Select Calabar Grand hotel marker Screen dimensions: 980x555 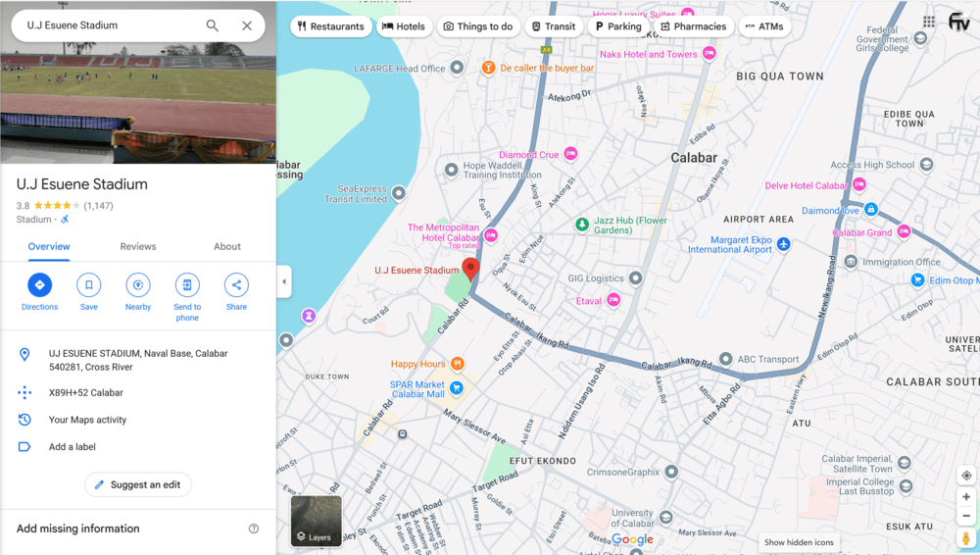[904, 231]
